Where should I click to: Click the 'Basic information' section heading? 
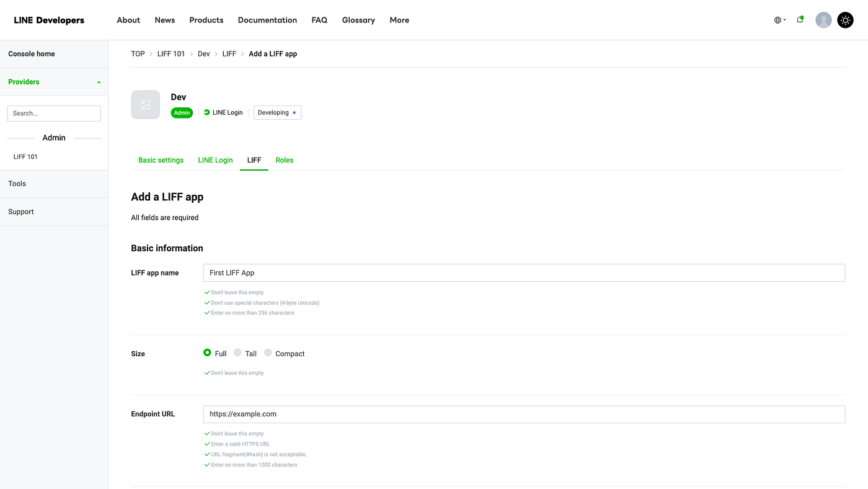[167, 248]
